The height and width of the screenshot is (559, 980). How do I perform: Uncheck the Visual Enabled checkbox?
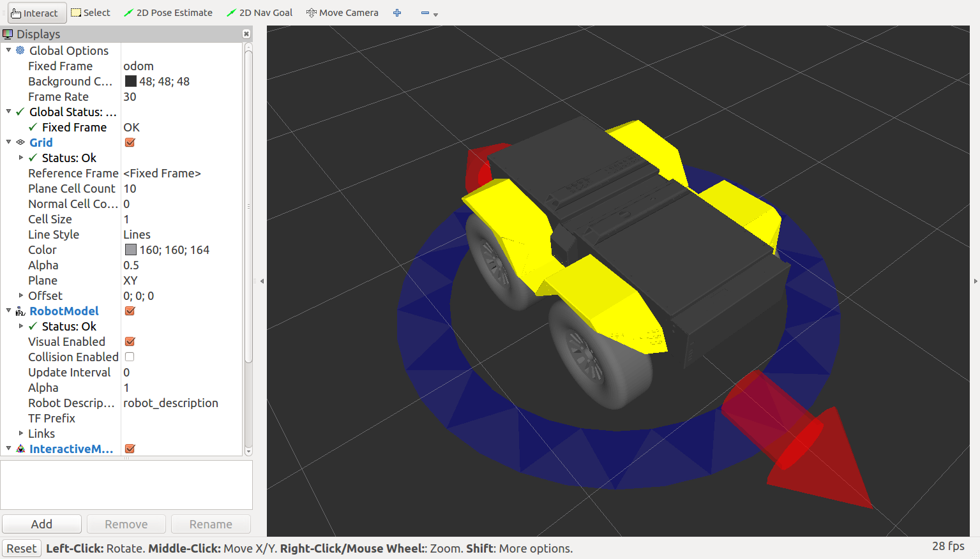coord(130,341)
